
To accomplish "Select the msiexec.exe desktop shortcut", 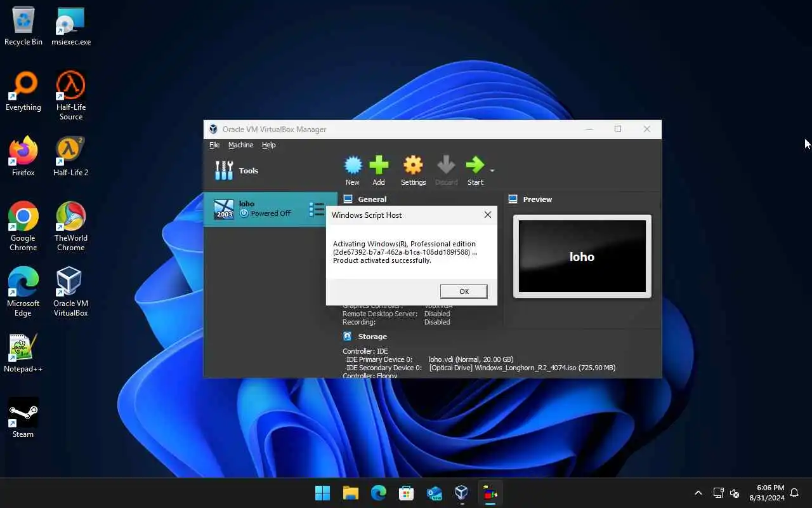I will 71,27.
